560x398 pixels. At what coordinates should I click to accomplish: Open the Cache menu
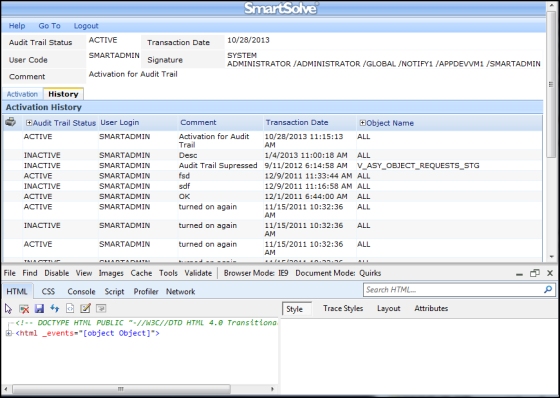click(141, 273)
